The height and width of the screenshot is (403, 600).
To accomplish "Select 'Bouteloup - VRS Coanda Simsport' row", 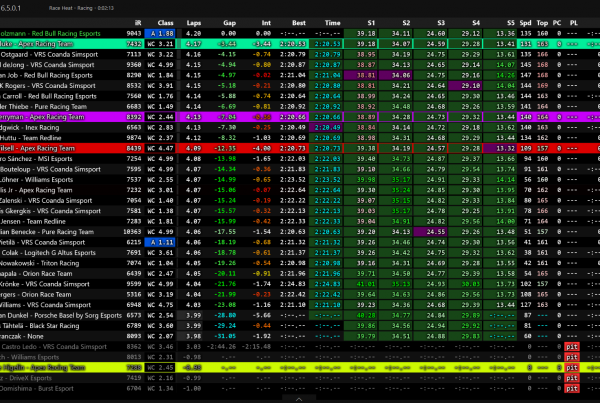I will coord(300,169).
